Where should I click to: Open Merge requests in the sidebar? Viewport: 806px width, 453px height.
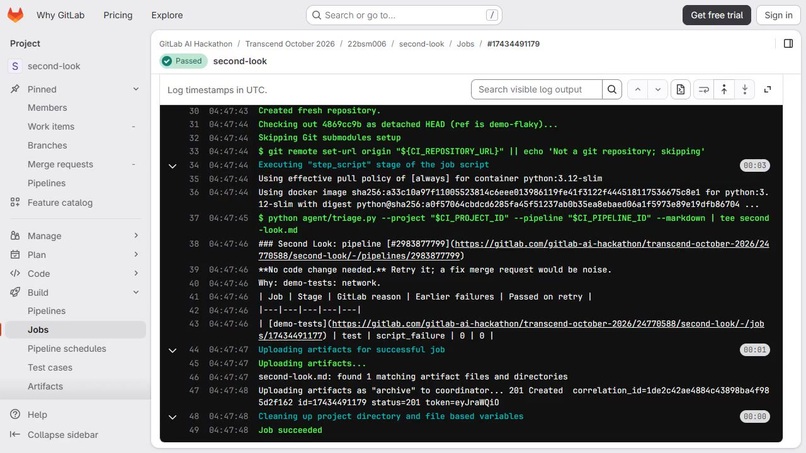[60, 165]
